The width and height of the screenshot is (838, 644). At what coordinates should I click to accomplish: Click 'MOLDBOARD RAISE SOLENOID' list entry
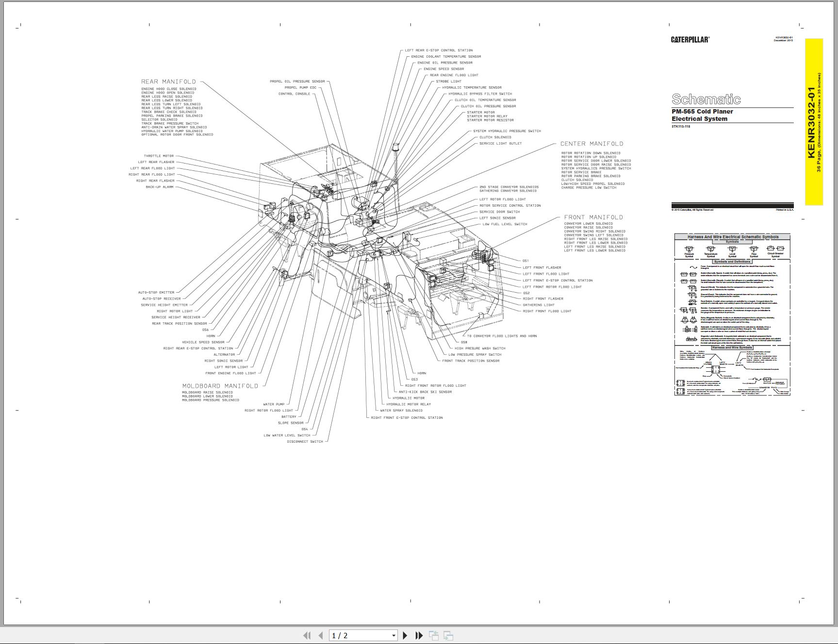tap(207, 393)
